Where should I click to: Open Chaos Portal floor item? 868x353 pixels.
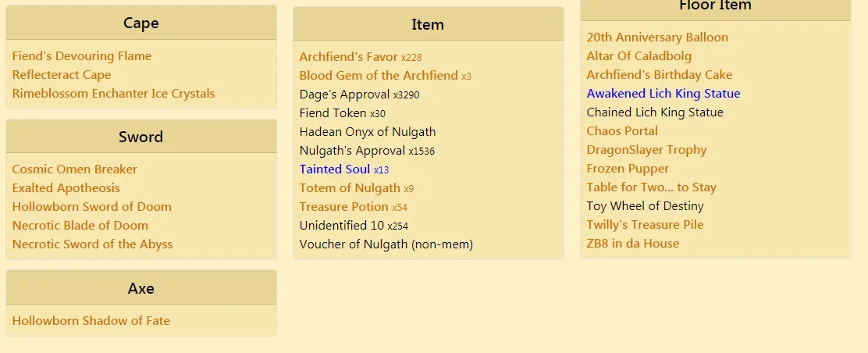pos(622,131)
